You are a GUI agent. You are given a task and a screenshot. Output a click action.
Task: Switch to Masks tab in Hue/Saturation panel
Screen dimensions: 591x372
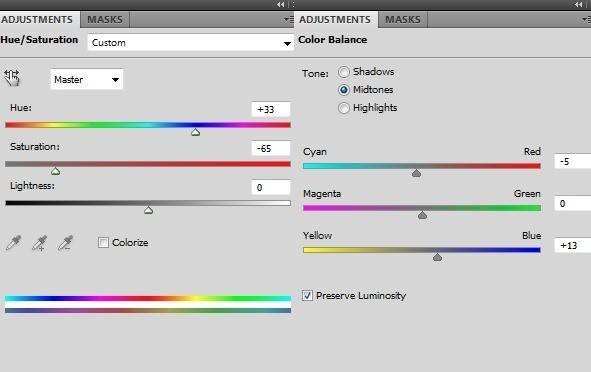[105, 20]
